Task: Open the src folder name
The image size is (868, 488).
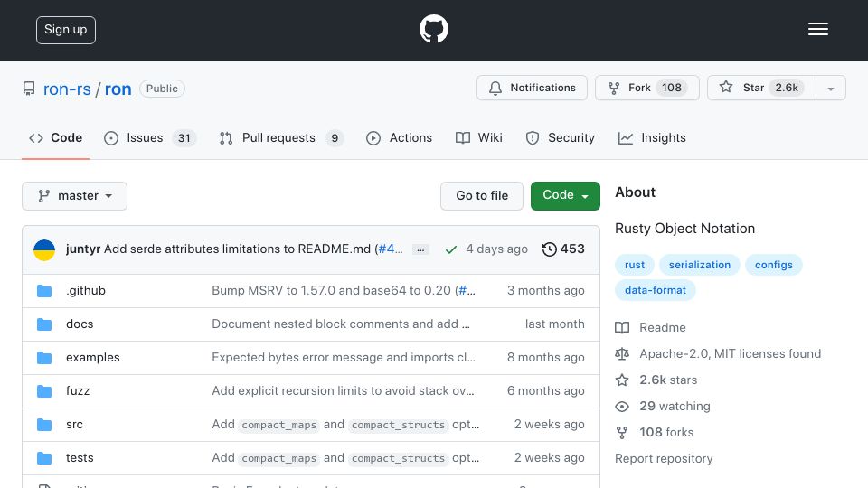Action: coord(74,425)
